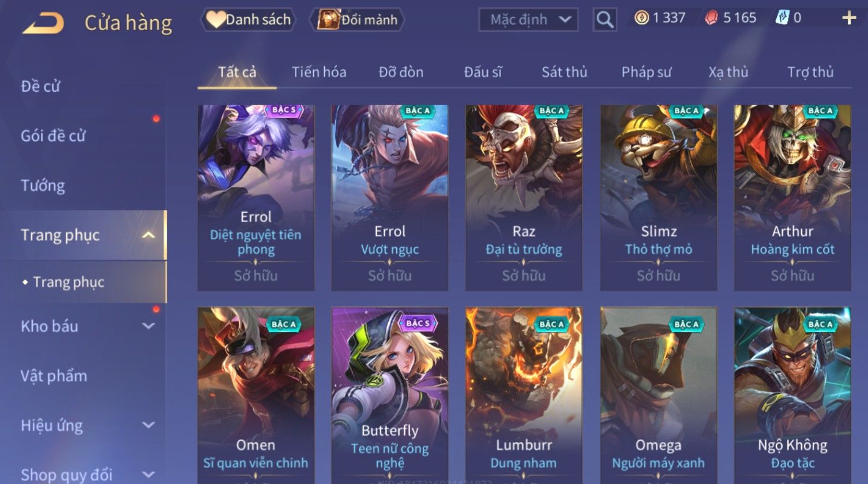This screenshot has width=868, height=484.
Task: Open the Arthur Hoàng kim cốt skin
Action: [792, 198]
